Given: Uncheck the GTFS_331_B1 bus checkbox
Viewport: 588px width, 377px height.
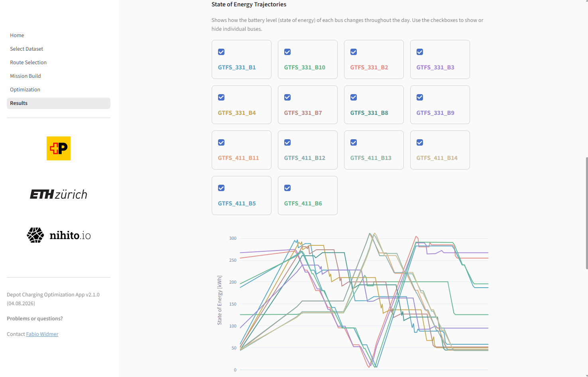Looking at the screenshot, I should point(221,52).
